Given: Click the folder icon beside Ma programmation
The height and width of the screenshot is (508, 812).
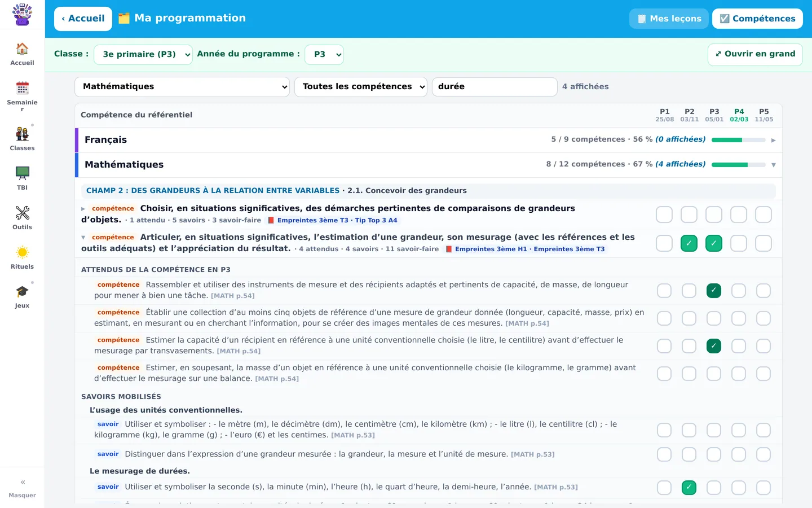Looking at the screenshot, I should (x=124, y=18).
